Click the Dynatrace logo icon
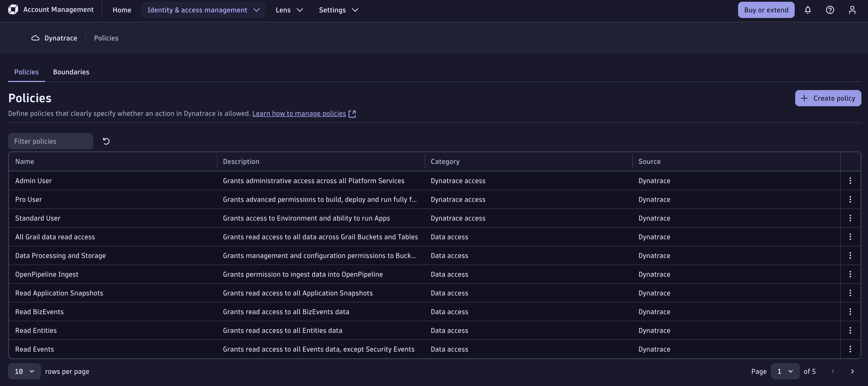 coord(13,9)
